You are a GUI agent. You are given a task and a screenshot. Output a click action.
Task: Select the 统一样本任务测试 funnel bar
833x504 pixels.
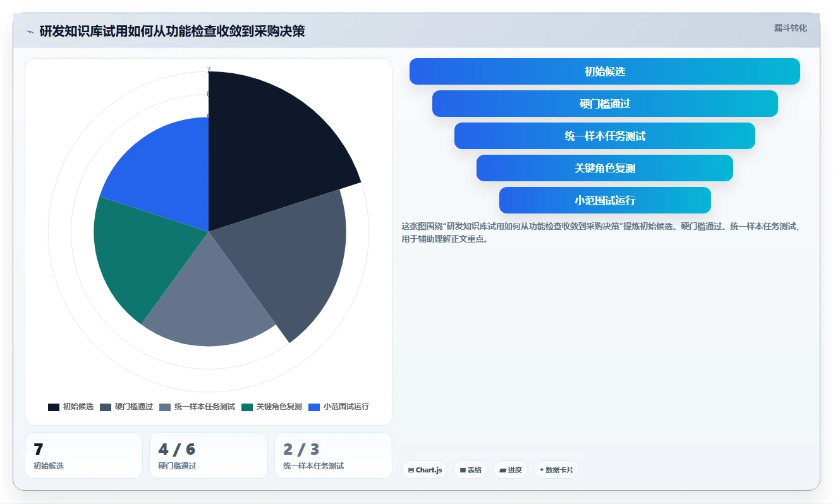click(x=604, y=136)
